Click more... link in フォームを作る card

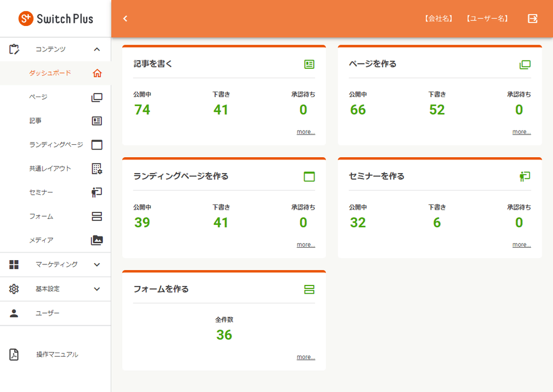pyautogui.click(x=305, y=357)
